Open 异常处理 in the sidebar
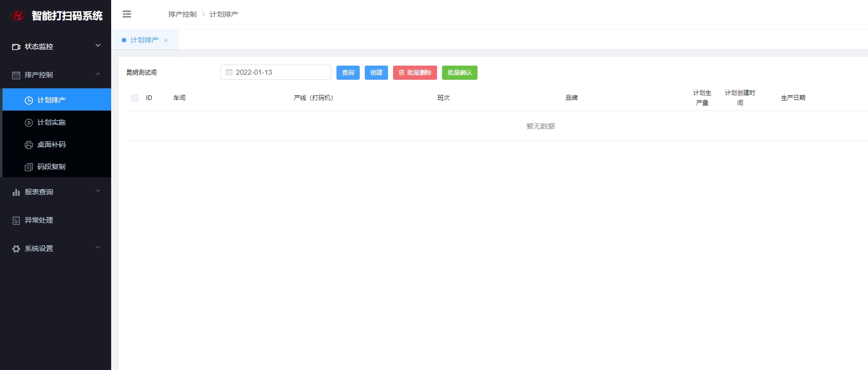The image size is (868, 370). click(x=56, y=220)
